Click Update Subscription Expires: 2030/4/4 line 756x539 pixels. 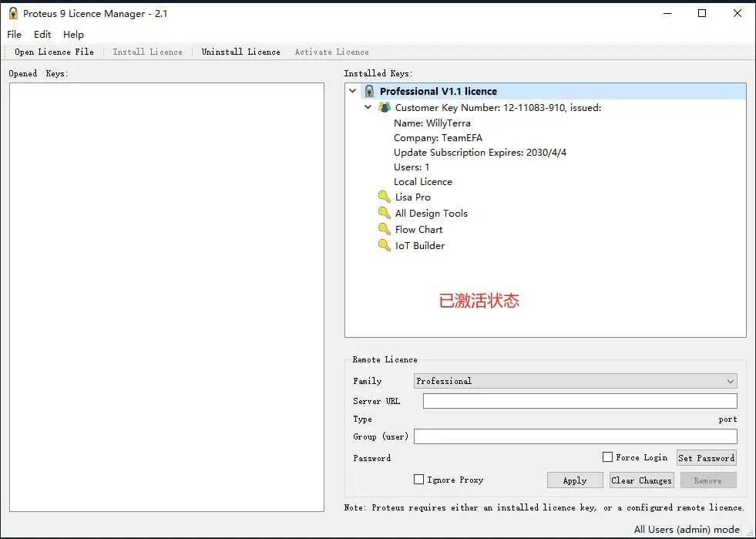coord(480,153)
